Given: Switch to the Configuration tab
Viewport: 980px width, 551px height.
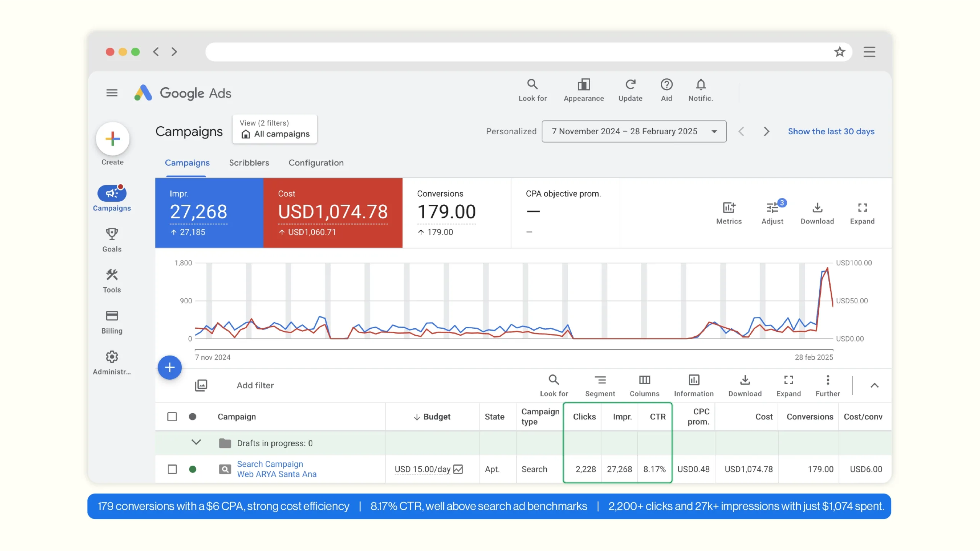Looking at the screenshot, I should [x=316, y=163].
